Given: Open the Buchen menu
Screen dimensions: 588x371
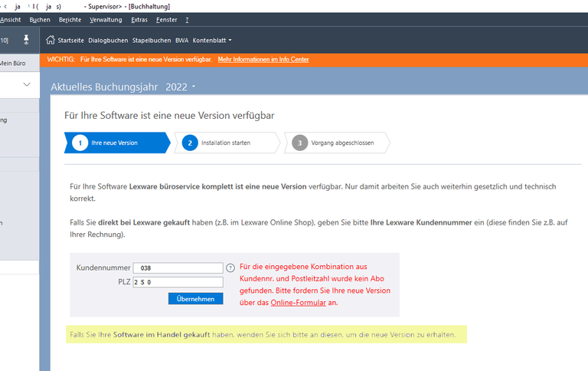Looking at the screenshot, I should pyautogui.click(x=40, y=20).
